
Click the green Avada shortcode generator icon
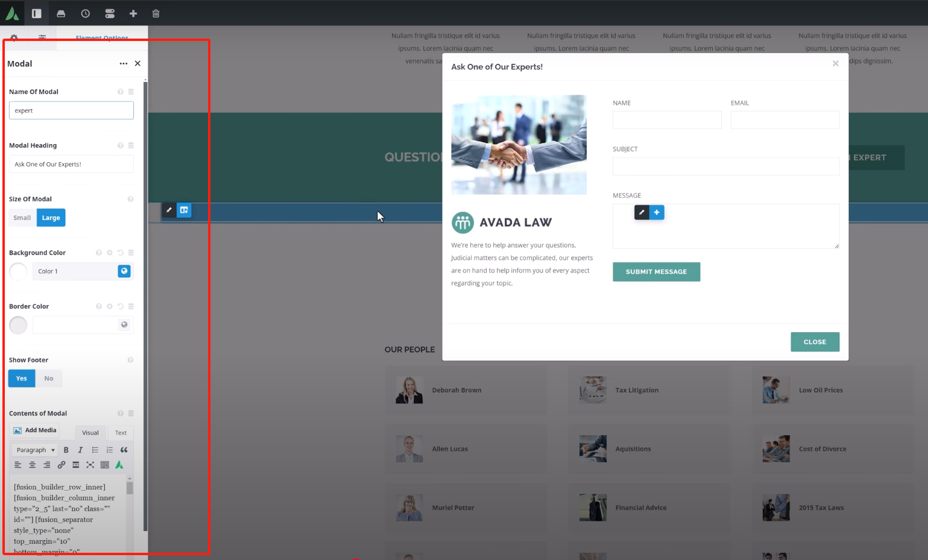click(x=119, y=465)
